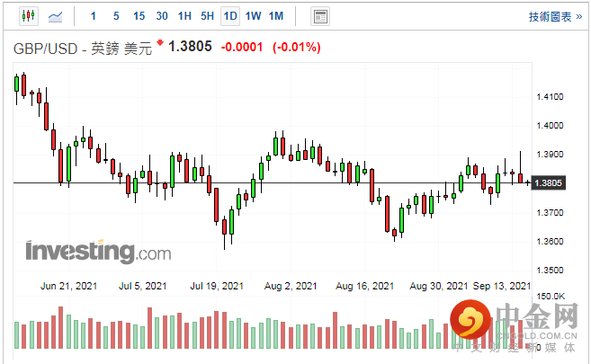
Task: Select the 1-minute timeframe
Action: point(94,16)
